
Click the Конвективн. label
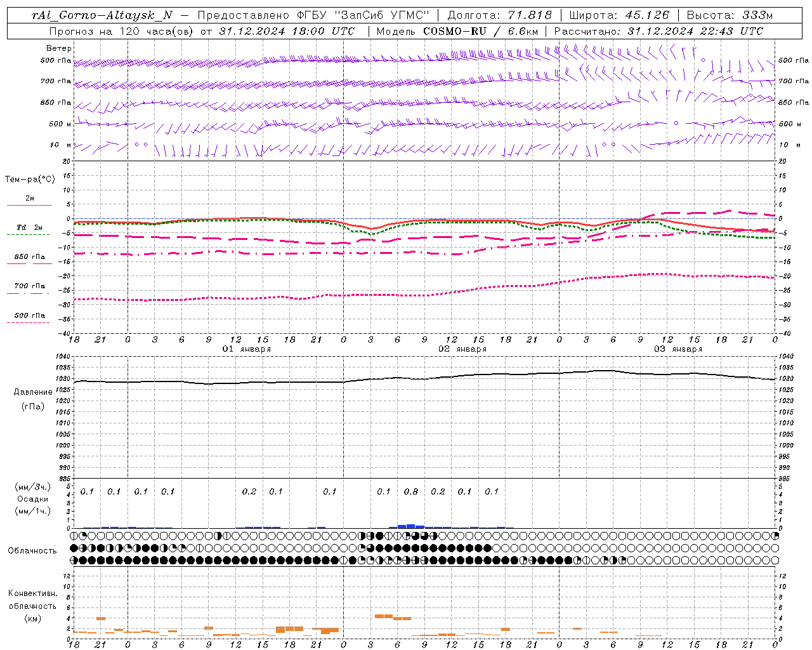pos(32,594)
